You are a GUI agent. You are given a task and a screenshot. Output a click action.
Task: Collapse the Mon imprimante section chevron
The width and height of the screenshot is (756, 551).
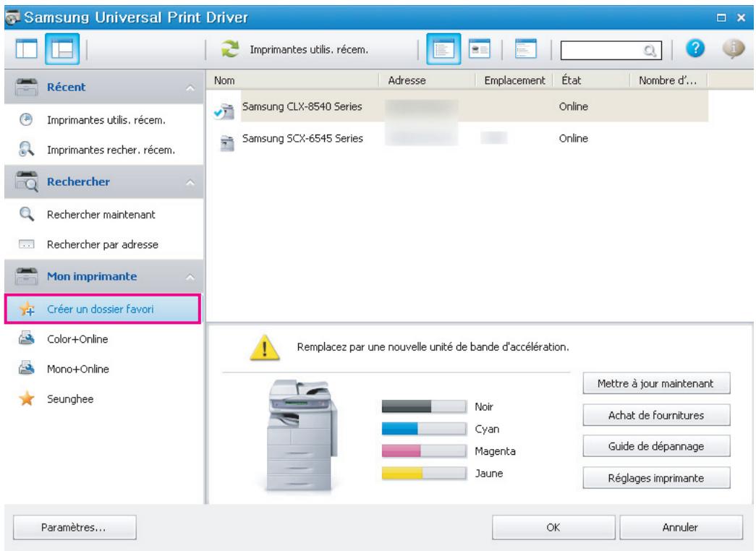190,277
